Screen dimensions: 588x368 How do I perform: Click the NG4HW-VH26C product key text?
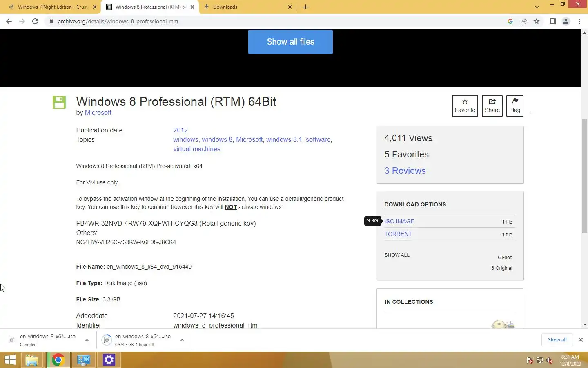(126, 242)
